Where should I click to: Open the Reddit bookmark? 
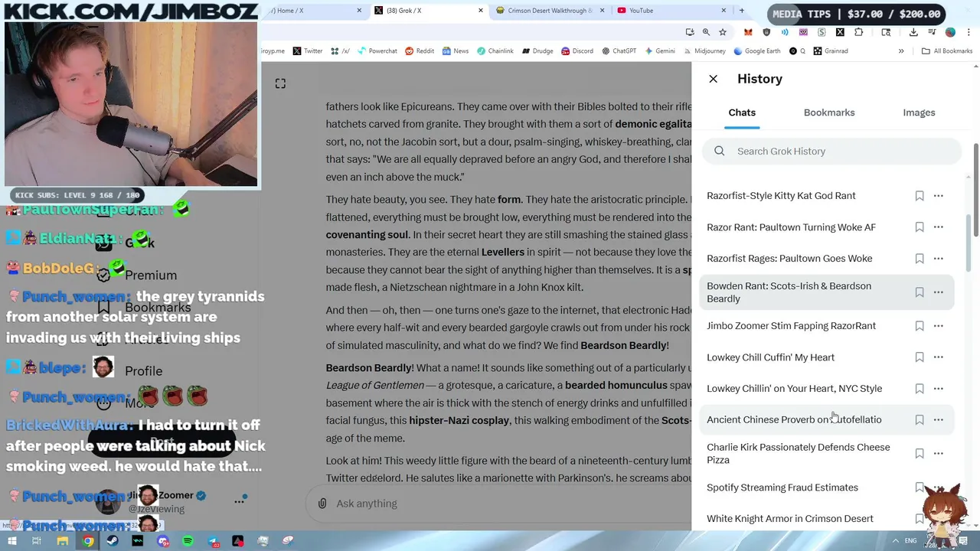420,51
